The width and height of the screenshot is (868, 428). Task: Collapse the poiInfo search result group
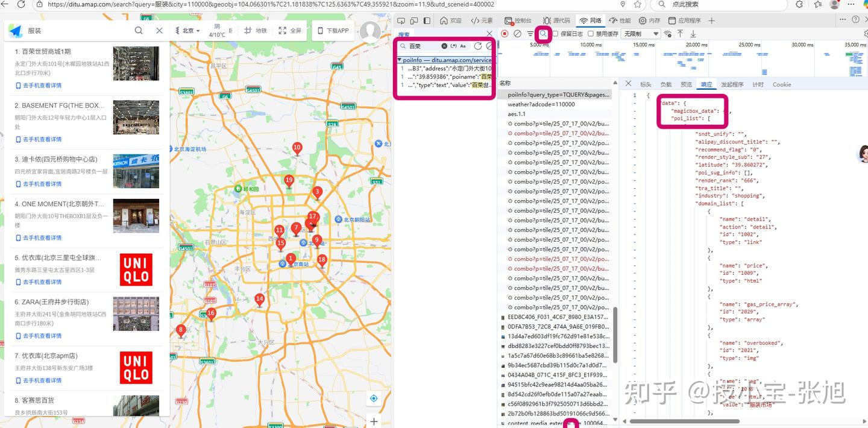click(399, 60)
